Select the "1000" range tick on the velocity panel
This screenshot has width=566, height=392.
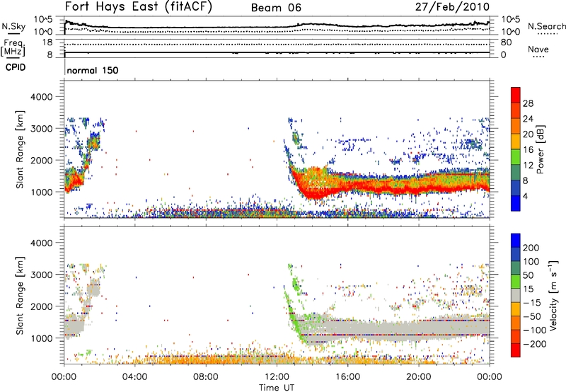pyautogui.click(x=41, y=338)
